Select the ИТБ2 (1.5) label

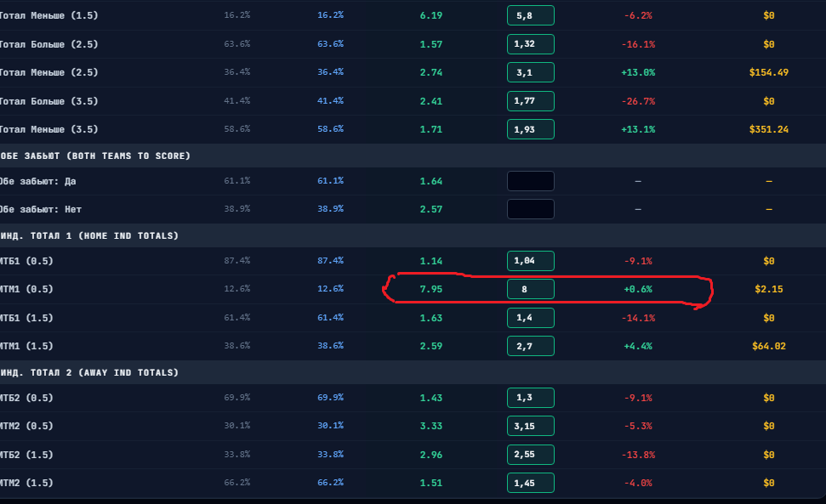26,455
